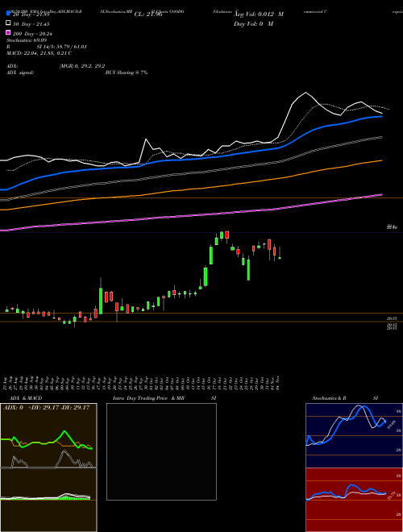Click the white 50 Day legend swatch
Image resolution: width=403 pixels, height=532 pixels.
(x=8, y=23)
